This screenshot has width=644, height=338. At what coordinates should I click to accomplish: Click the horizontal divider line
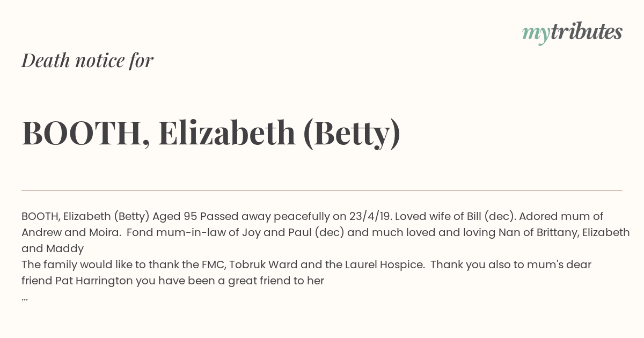[x=322, y=190]
